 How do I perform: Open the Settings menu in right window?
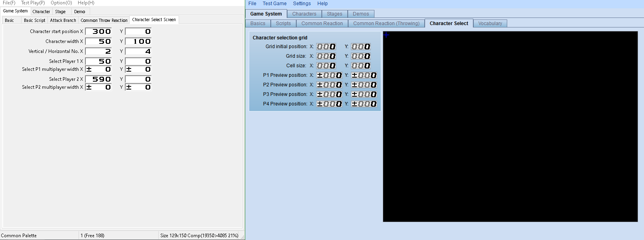click(x=301, y=4)
